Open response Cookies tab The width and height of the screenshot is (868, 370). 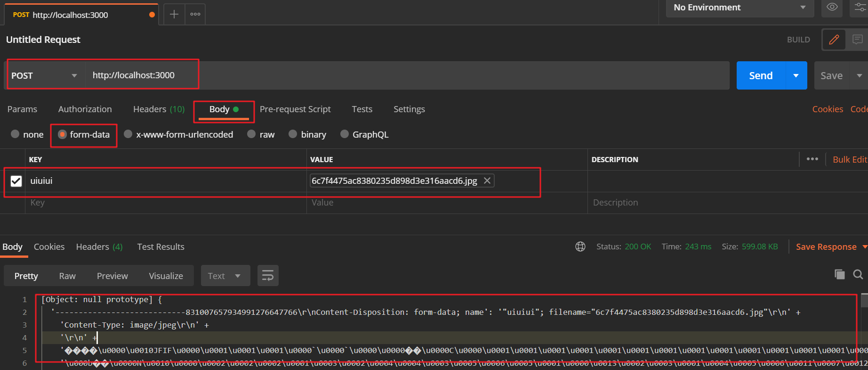point(49,247)
